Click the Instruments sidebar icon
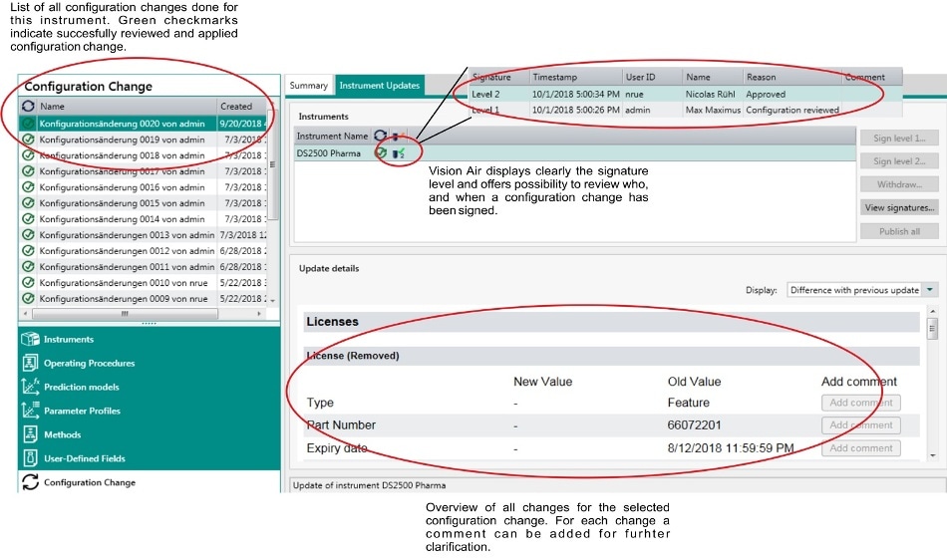The height and width of the screenshot is (560, 947). (30, 339)
